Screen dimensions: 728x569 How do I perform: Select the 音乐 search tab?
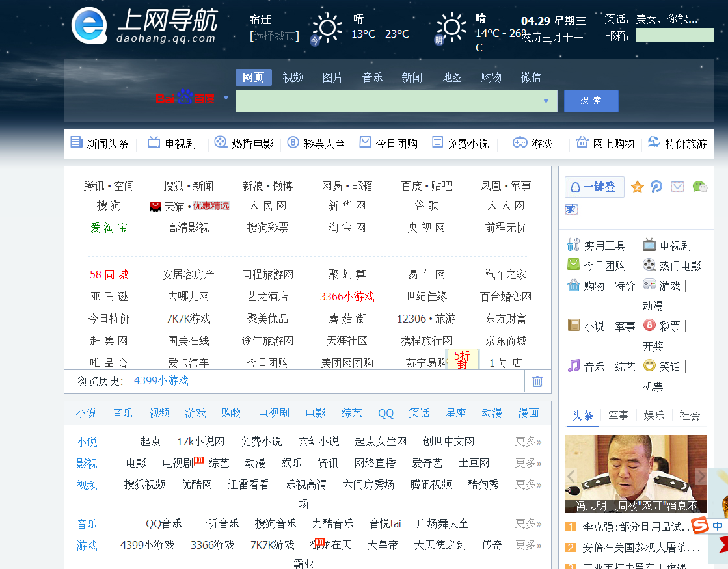tap(372, 77)
